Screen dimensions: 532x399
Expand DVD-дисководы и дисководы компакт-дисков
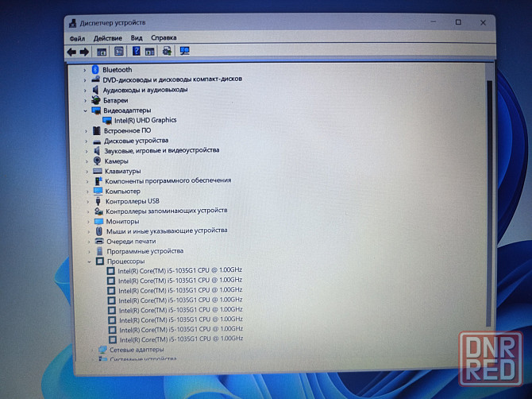click(85, 80)
